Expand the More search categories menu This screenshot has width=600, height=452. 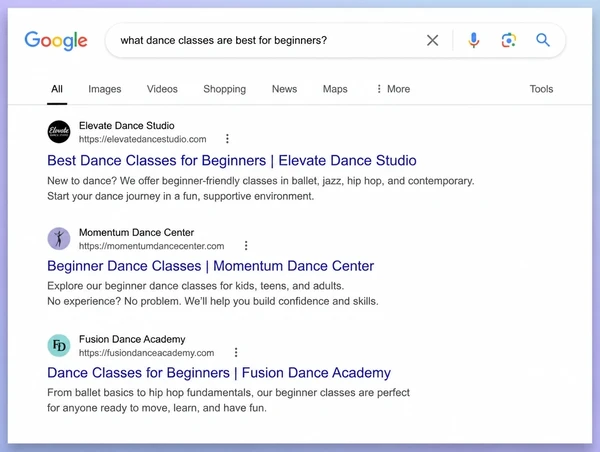pos(393,89)
